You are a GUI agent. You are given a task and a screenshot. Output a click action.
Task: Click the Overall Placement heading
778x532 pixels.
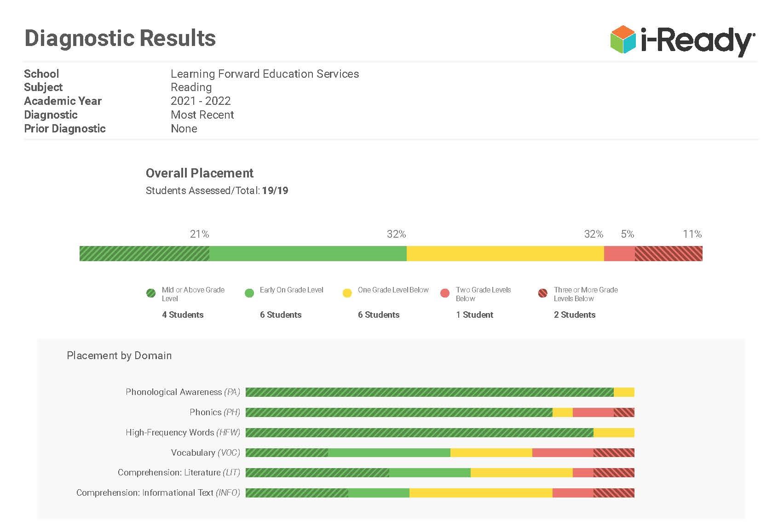point(199,173)
